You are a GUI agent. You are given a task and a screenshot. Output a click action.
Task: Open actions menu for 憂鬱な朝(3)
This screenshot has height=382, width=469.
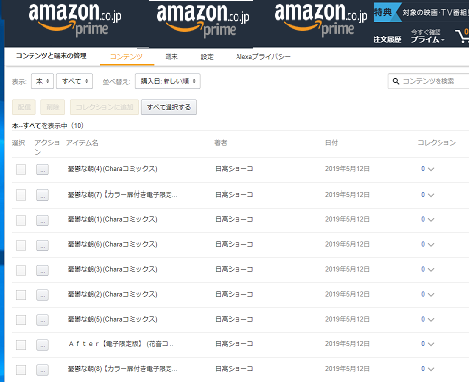[x=42, y=270]
